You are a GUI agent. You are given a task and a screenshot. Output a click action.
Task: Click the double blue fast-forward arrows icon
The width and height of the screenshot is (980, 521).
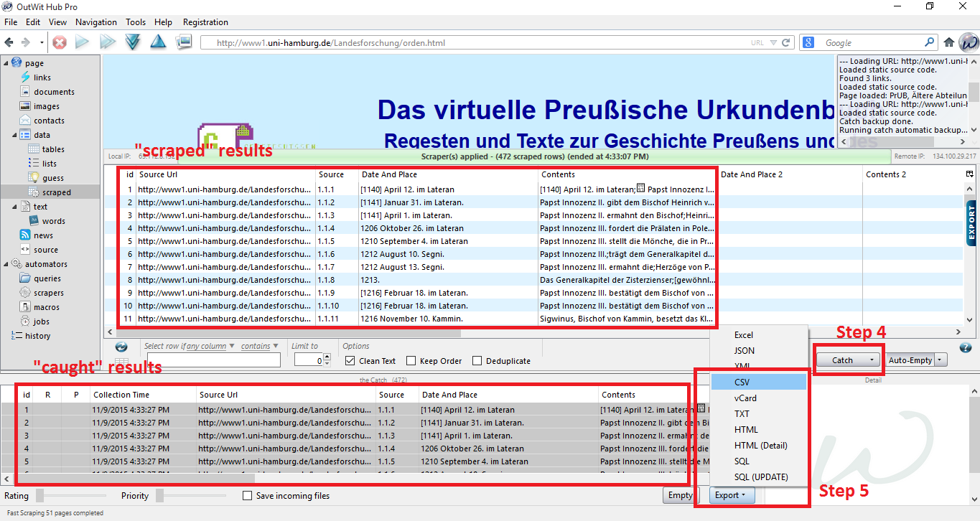click(x=108, y=42)
